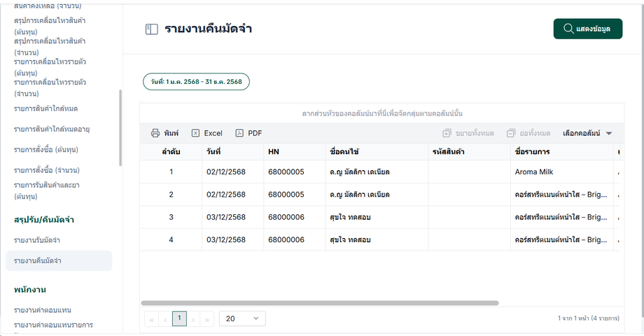
Task: Sort by ชื่อรายการ column header
Action: (562, 152)
